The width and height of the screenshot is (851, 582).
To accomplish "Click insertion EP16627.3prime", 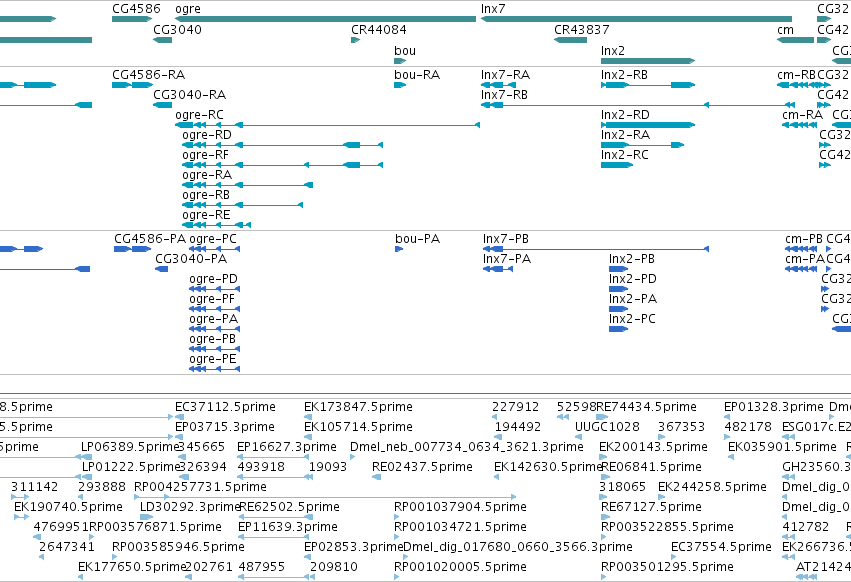I will pyautogui.click(x=274, y=457).
